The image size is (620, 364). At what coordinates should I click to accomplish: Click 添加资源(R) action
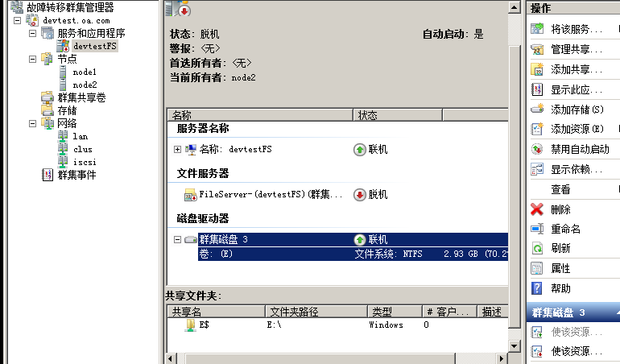577,129
